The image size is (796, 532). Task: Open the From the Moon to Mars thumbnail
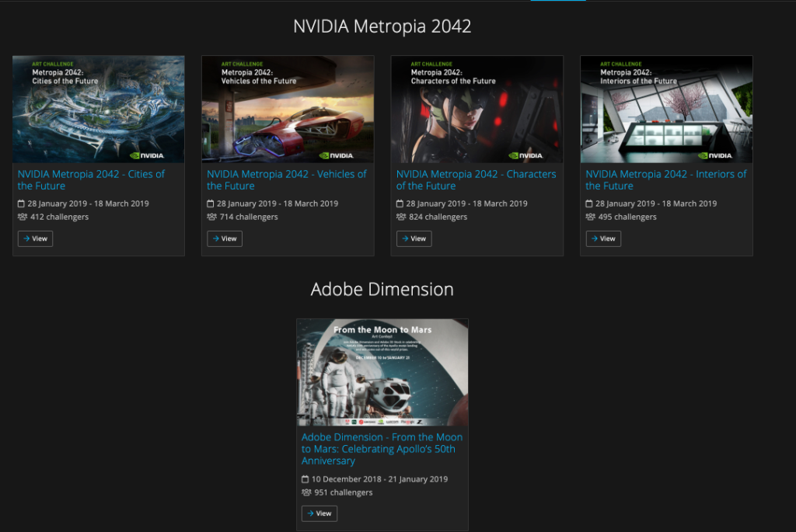click(382, 372)
